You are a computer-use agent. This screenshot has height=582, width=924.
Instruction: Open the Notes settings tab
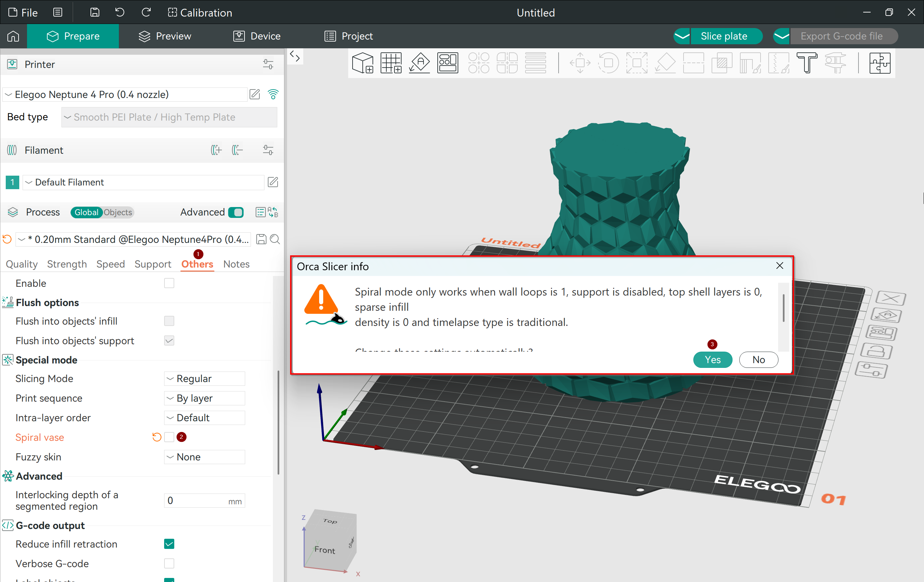pos(236,264)
